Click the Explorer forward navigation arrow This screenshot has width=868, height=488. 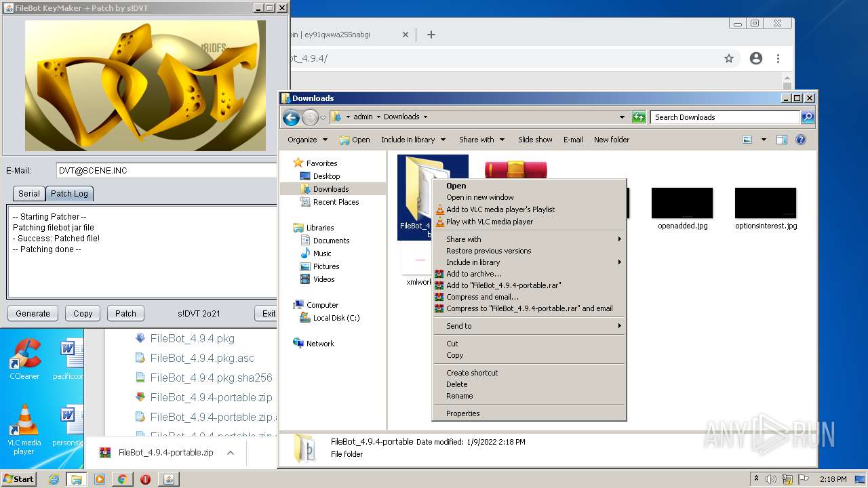pos(310,117)
